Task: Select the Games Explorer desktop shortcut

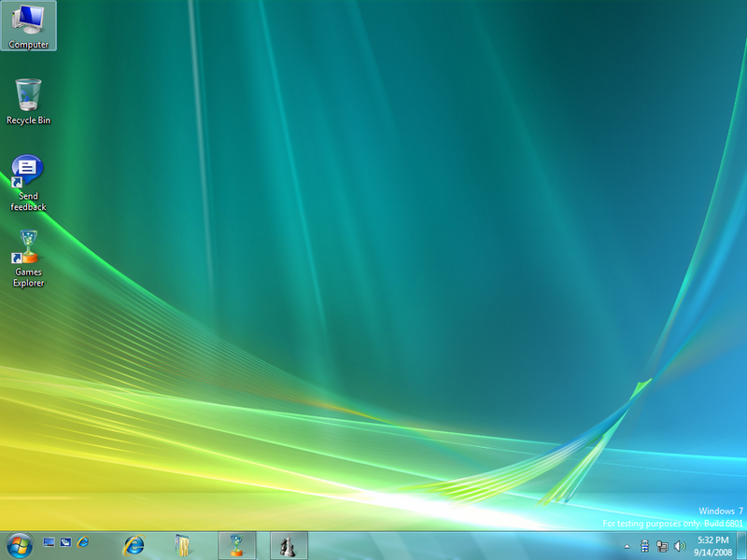Action: tap(28, 258)
